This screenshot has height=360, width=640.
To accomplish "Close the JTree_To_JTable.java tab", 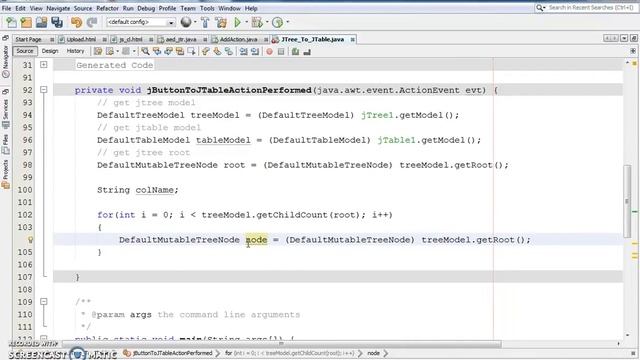I will 352,40.
